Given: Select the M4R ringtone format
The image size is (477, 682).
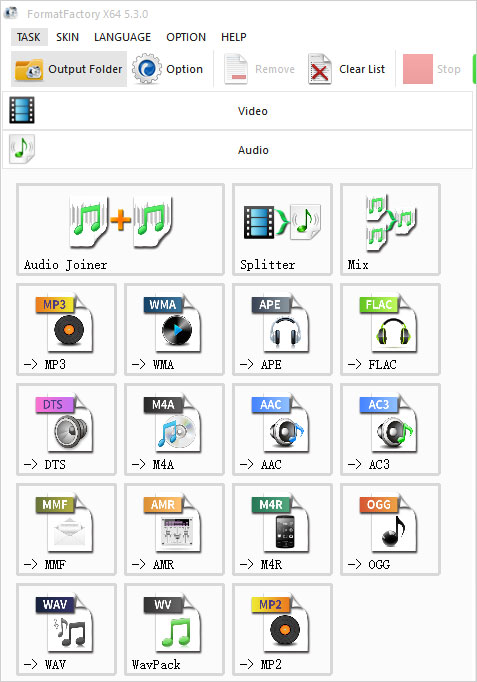Looking at the screenshot, I should pos(282,529).
